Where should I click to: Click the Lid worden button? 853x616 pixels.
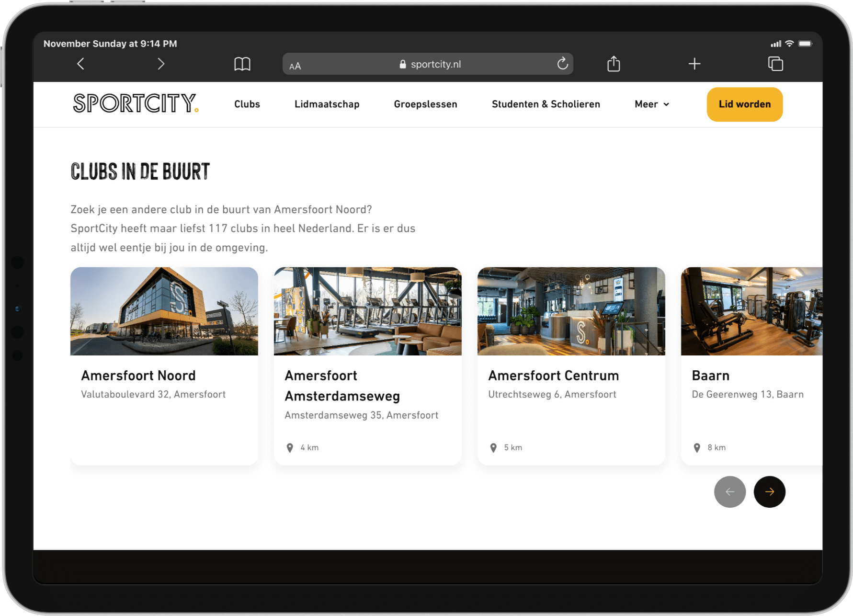coord(745,104)
